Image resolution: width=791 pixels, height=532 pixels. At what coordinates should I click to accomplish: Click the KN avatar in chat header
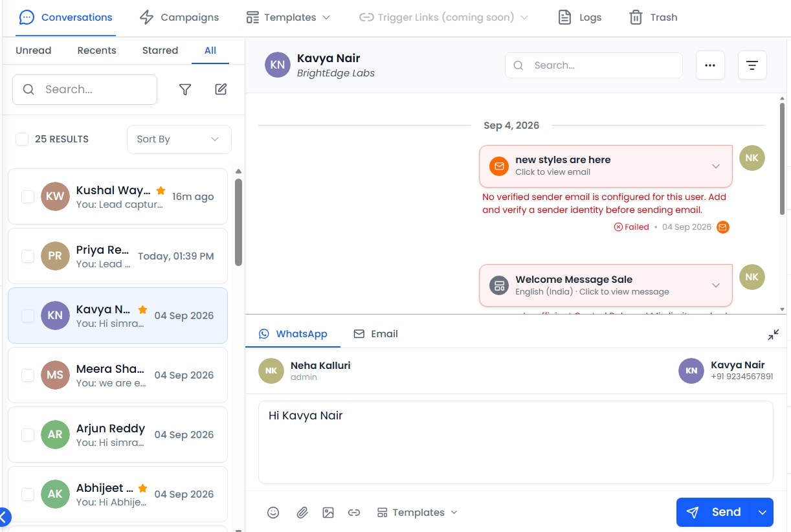tap(278, 65)
